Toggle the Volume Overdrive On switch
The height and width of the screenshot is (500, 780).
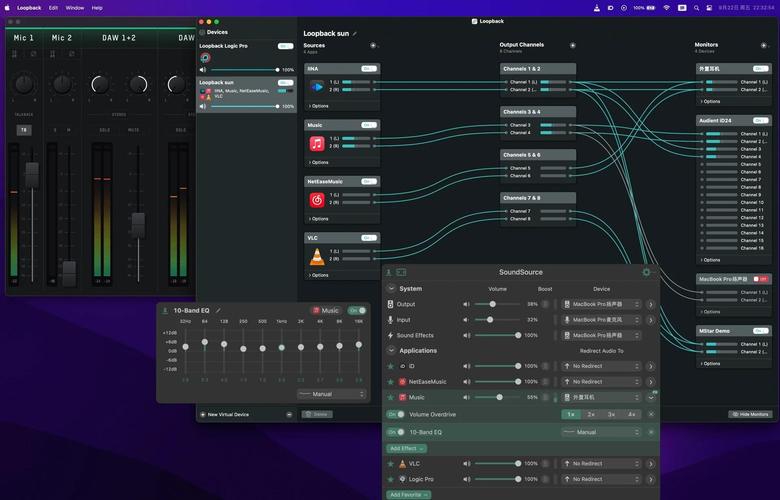pyautogui.click(x=396, y=414)
